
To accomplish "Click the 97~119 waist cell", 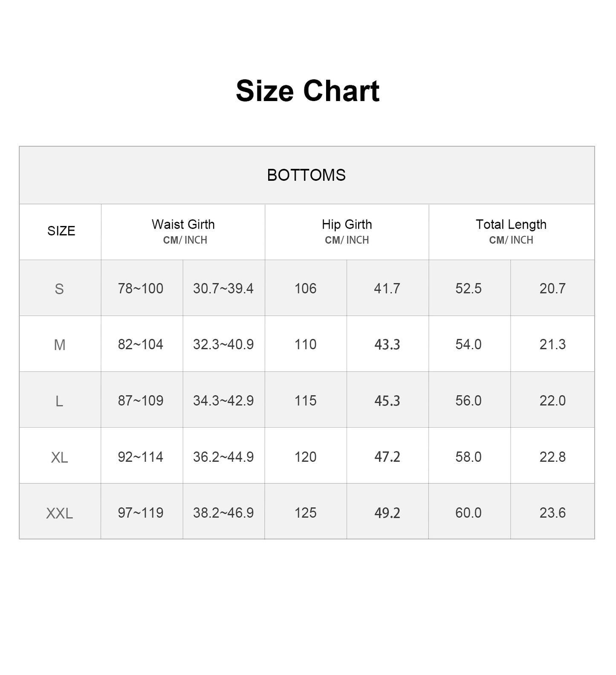I will tap(141, 513).
